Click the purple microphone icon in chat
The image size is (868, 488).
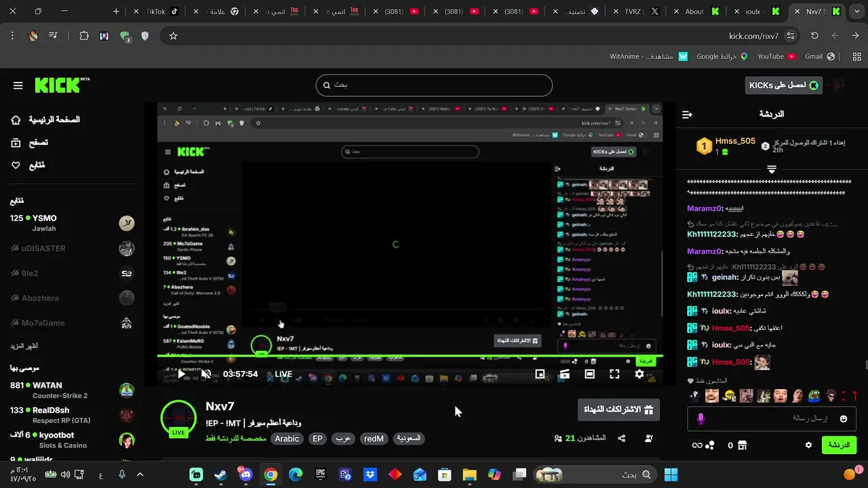point(701,419)
